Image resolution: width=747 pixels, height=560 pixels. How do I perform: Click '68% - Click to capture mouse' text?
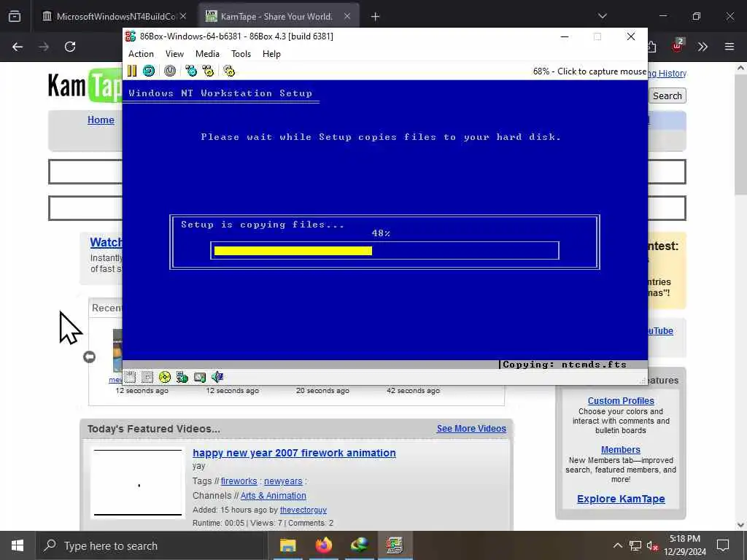[x=589, y=71]
